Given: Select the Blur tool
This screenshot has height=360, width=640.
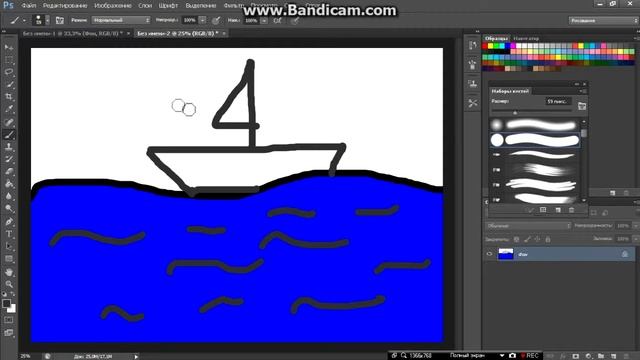Looking at the screenshot, I should click(9, 196).
